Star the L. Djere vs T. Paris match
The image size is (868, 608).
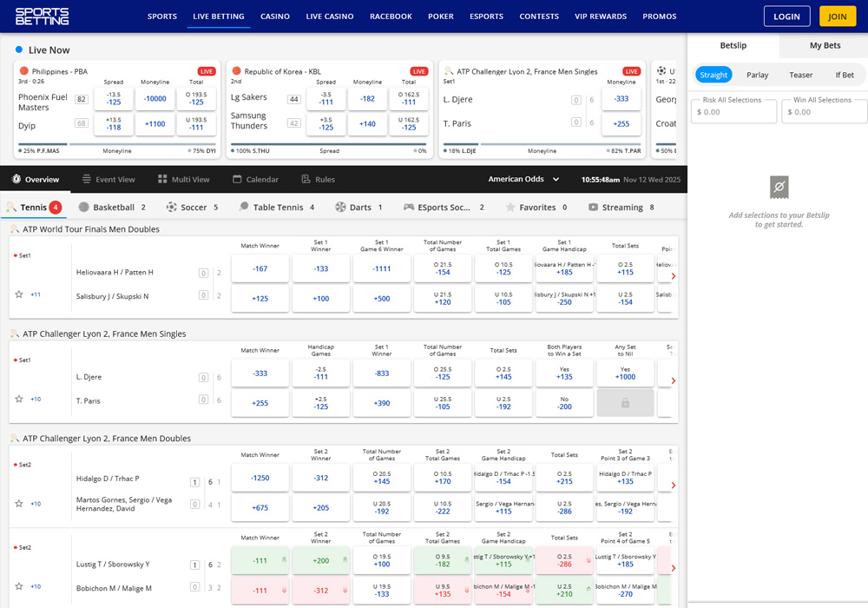pyautogui.click(x=19, y=400)
